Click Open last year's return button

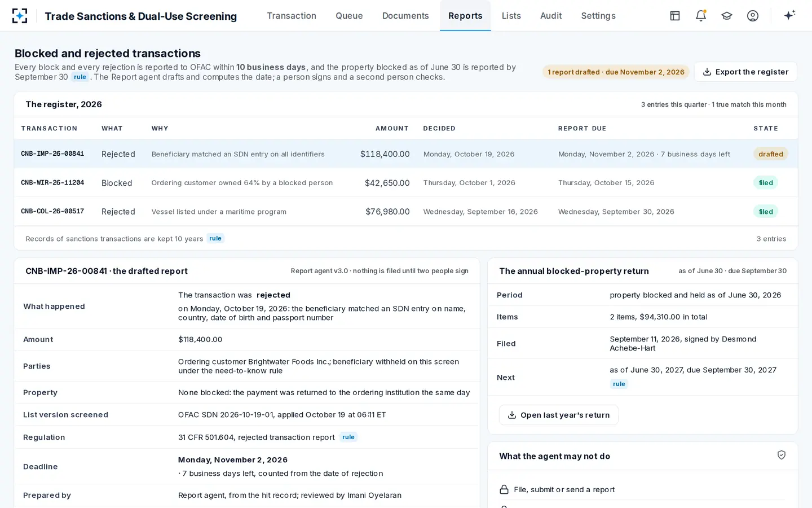[x=559, y=415]
